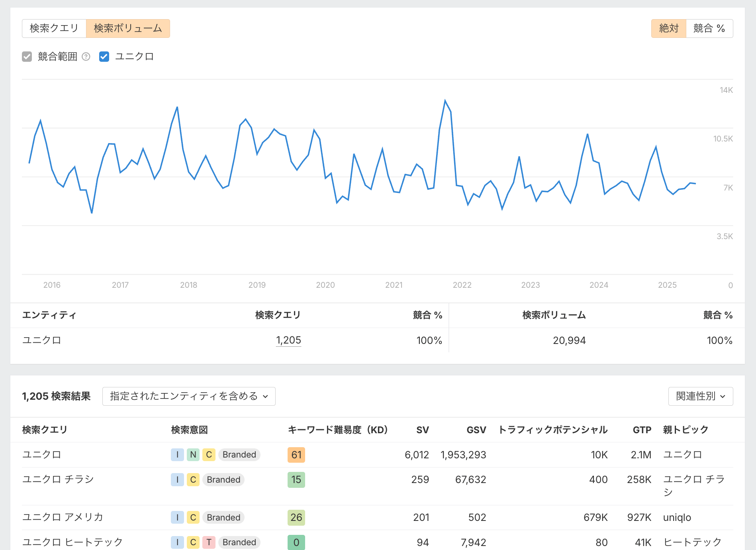Image resolution: width=756 pixels, height=550 pixels.
Task: Select the 絶対 display option
Action: click(x=668, y=28)
